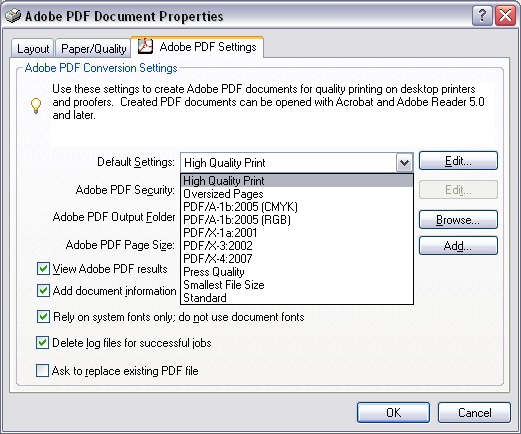Click the Default Settings label

click(x=136, y=162)
